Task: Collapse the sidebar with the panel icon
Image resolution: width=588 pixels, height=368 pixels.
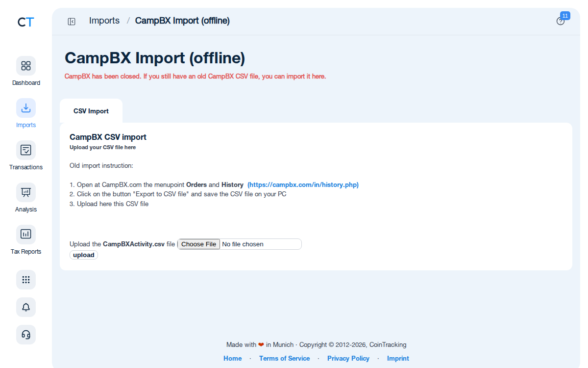Action: pyautogui.click(x=72, y=21)
